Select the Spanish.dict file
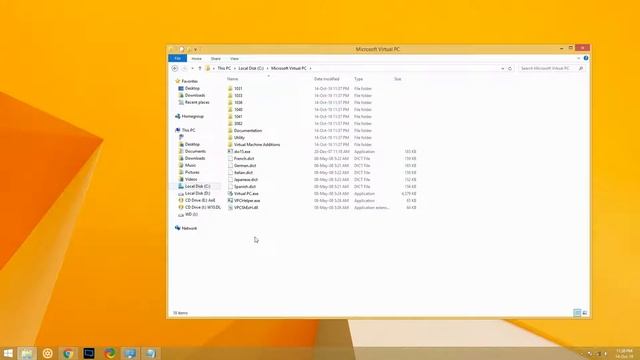The height and width of the screenshot is (360, 640). tap(244, 187)
